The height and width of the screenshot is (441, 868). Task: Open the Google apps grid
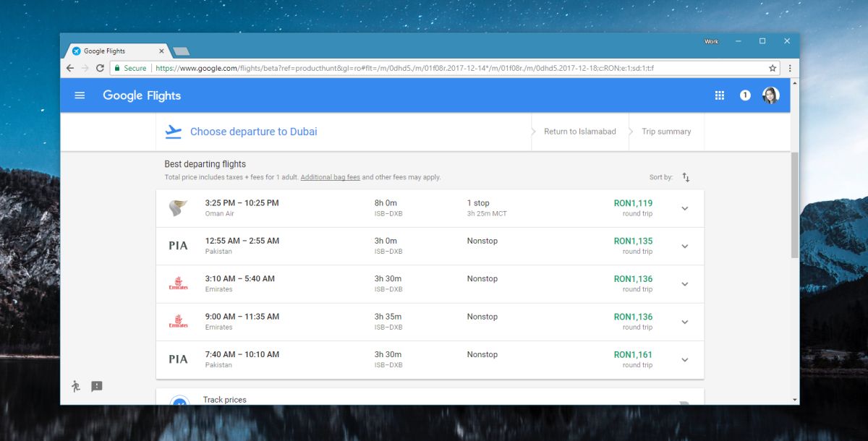tap(720, 95)
